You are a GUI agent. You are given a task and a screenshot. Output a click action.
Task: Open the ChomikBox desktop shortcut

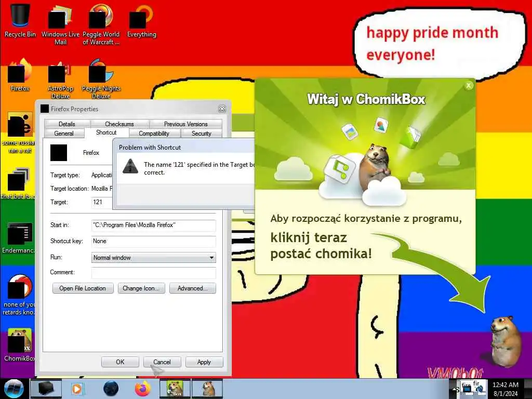[20, 344]
